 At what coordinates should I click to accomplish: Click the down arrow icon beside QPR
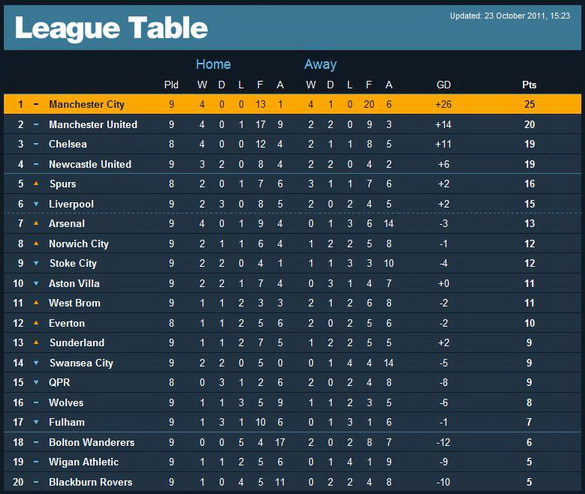[36, 382]
